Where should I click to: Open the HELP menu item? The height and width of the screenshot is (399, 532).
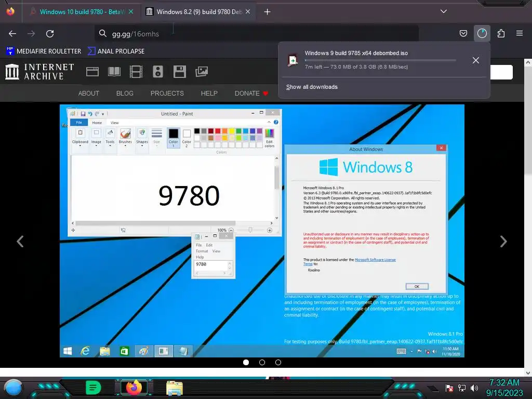tap(209, 94)
